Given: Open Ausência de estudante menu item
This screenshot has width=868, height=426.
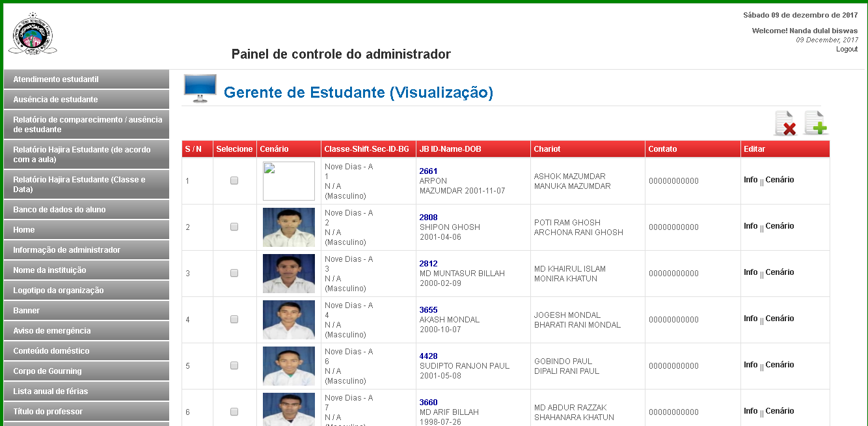Looking at the screenshot, I should point(87,100).
